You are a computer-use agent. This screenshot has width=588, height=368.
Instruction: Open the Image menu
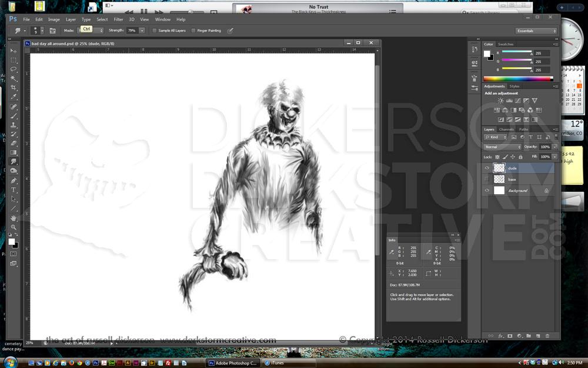click(54, 19)
